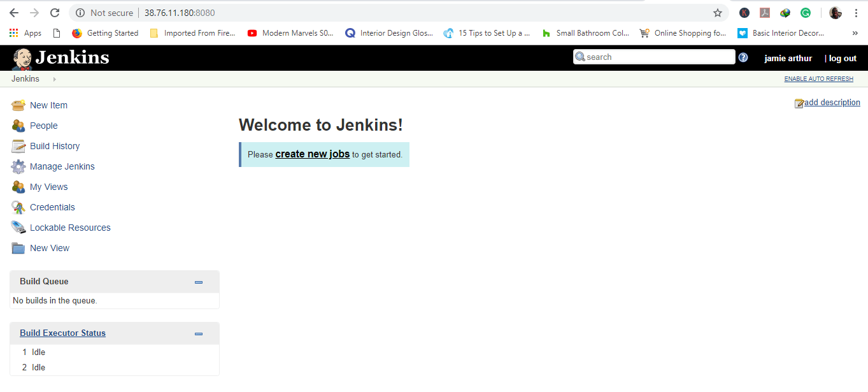
Task: Click the red K extension icon
Action: coord(744,13)
